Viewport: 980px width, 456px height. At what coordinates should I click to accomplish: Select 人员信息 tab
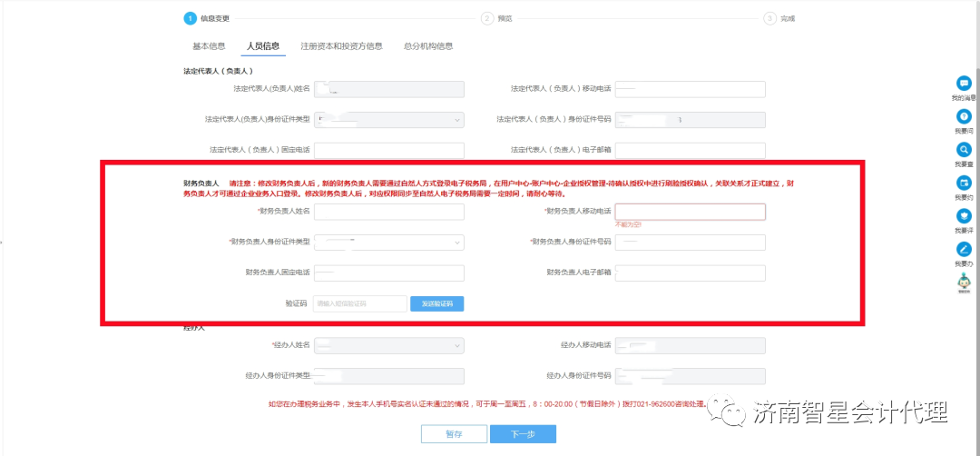pos(263,45)
